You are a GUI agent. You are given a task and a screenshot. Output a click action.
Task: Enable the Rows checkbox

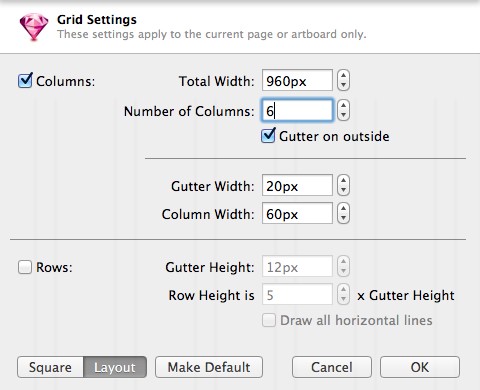pyautogui.click(x=25, y=267)
